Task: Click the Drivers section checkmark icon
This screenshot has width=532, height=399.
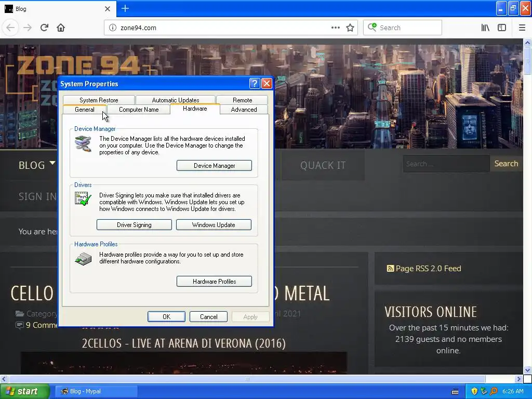Action: pyautogui.click(x=83, y=198)
